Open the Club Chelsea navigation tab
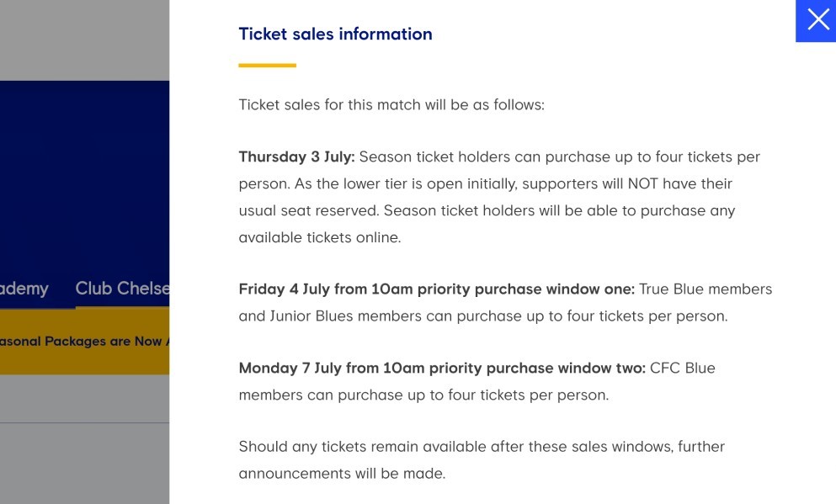 (122, 289)
